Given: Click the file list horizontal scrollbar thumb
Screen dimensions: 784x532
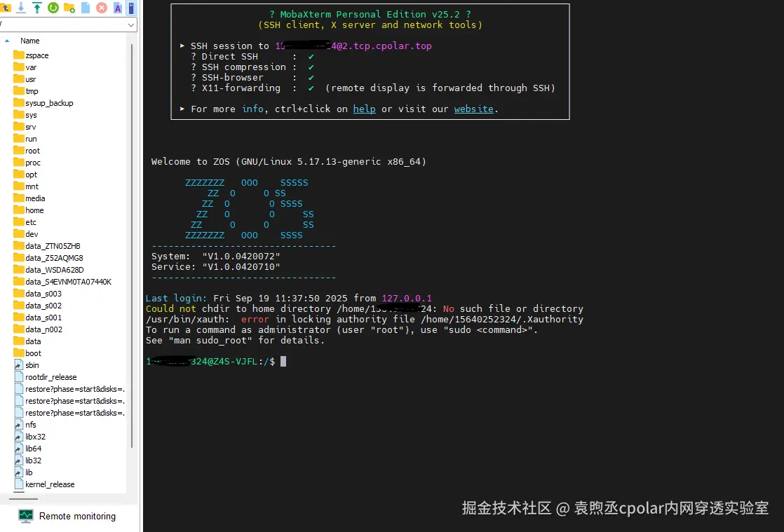Looking at the screenshot, I should pyautogui.click(x=24, y=498).
